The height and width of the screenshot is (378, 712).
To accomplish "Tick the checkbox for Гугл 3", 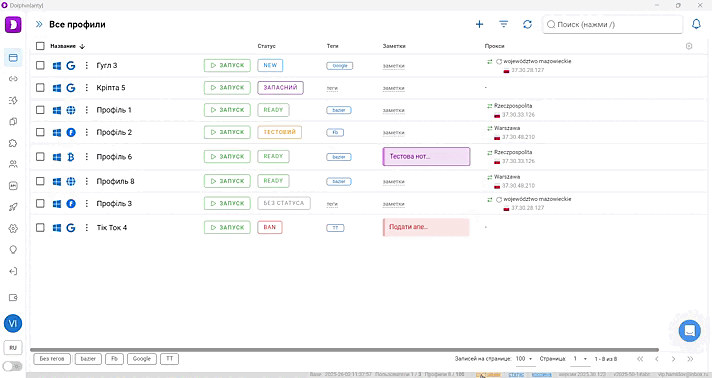I will click(x=40, y=65).
